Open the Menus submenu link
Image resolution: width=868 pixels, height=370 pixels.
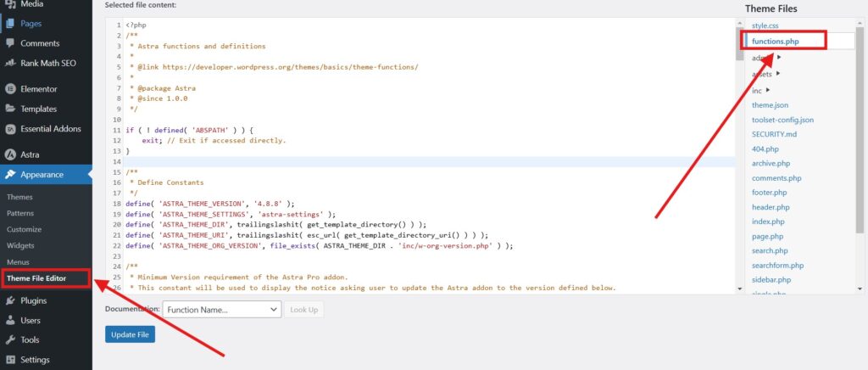click(19, 261)
